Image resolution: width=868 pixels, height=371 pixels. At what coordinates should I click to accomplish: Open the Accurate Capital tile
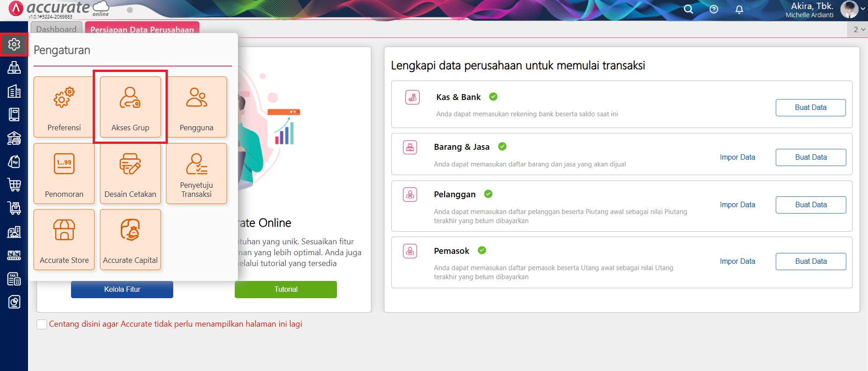click(x=130, y=239)
